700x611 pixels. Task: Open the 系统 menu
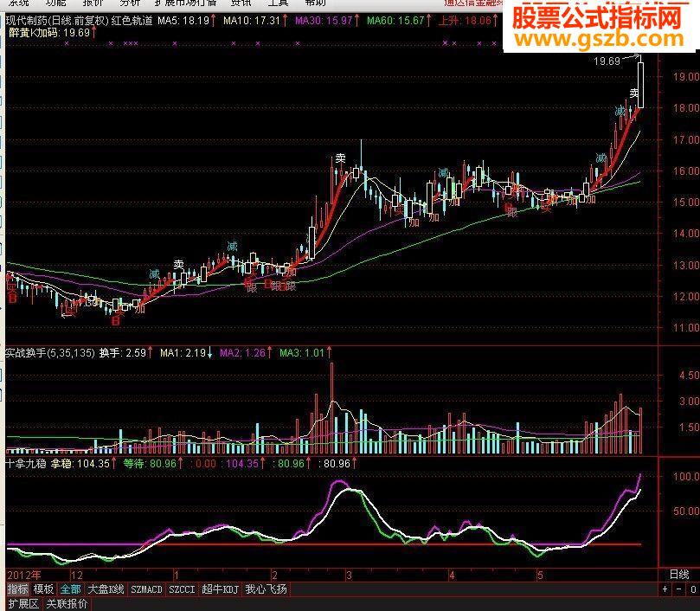click(19, 3)
